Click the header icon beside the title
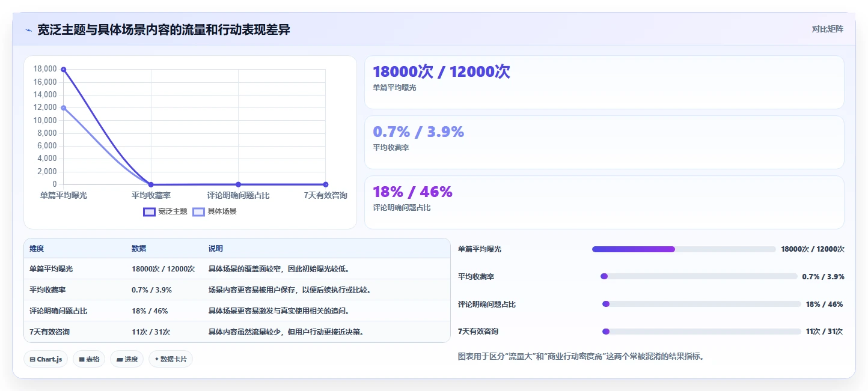Viewport: 868px width, 391px height. (28, 29)
